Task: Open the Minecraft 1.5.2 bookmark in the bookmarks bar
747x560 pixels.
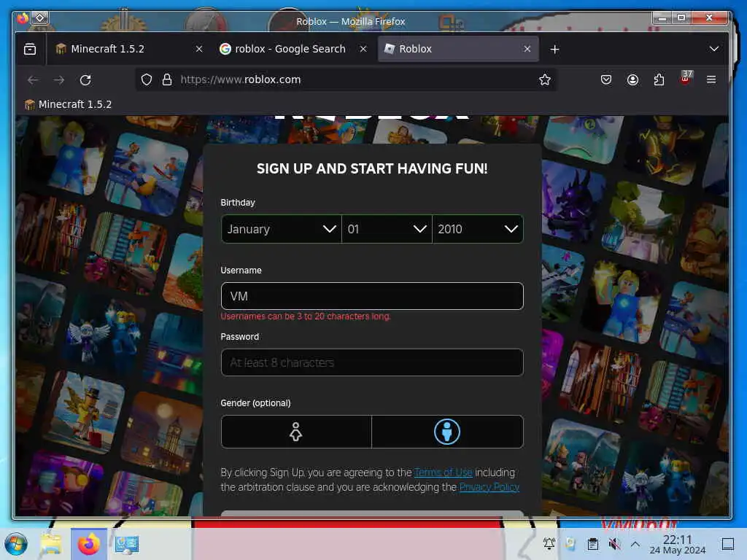Action: coord(68,104)
